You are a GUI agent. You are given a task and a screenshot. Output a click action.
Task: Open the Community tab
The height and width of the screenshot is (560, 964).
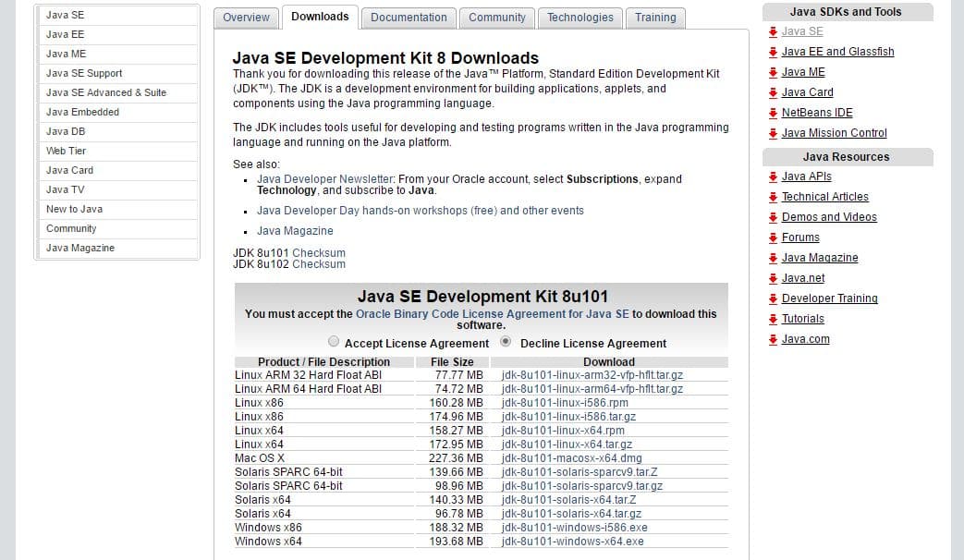tap(496, 18)
